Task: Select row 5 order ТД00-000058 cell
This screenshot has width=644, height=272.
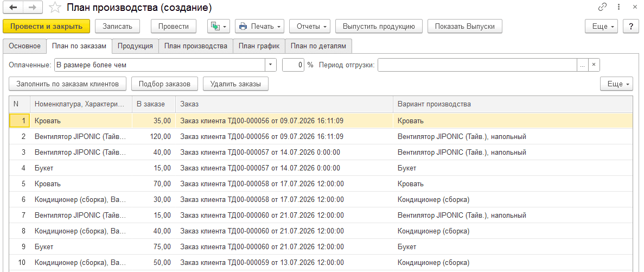Action: tap(284, 184)
